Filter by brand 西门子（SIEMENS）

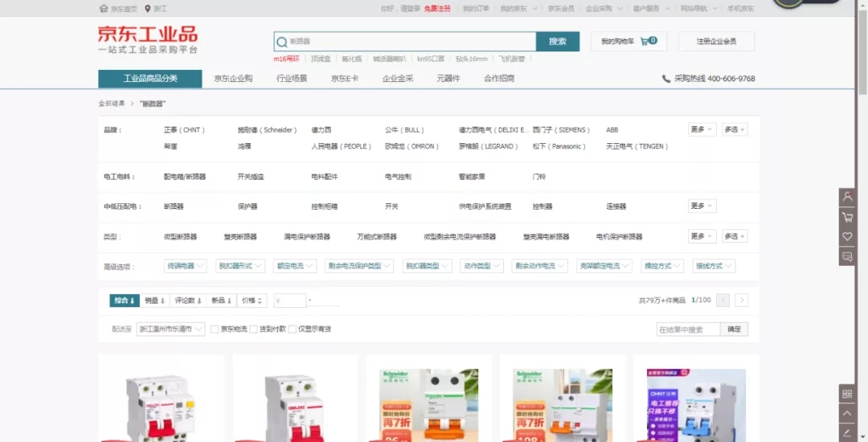click(561, 130)
